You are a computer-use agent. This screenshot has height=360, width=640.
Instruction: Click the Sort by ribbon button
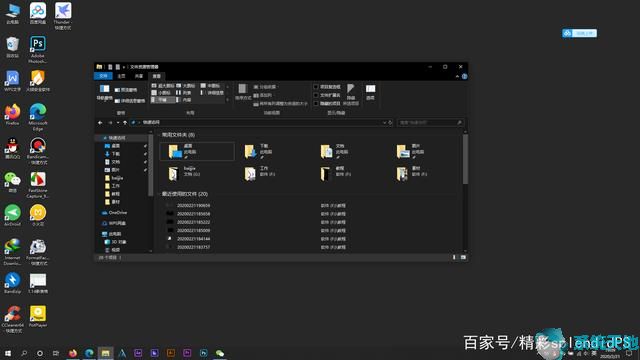click(243, 92)
